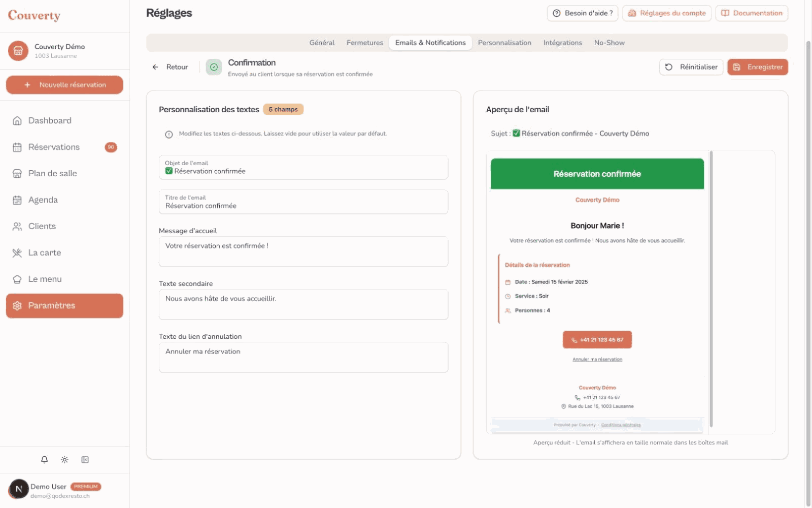Click the Couverty Démo restaurant avatar
Screen dimensions: 812x508
18,51
